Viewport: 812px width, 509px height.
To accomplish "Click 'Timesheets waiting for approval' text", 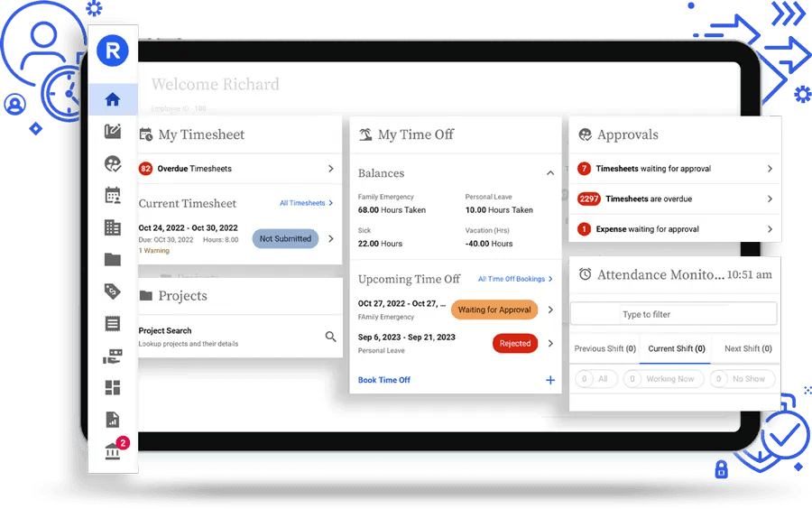I will pyautogui.click(x=653, y=168).
